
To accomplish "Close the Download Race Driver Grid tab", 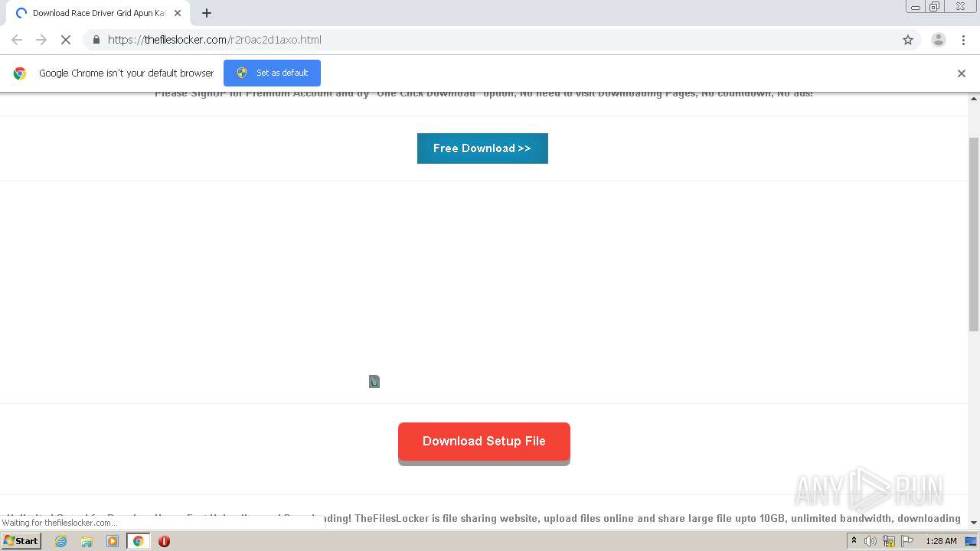I will pos(178,13).
